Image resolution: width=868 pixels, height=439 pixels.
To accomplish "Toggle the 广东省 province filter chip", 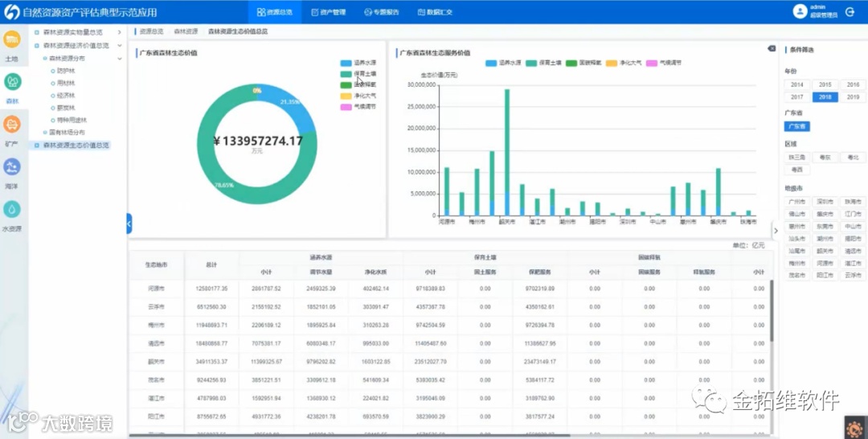I will click(796, 126).
